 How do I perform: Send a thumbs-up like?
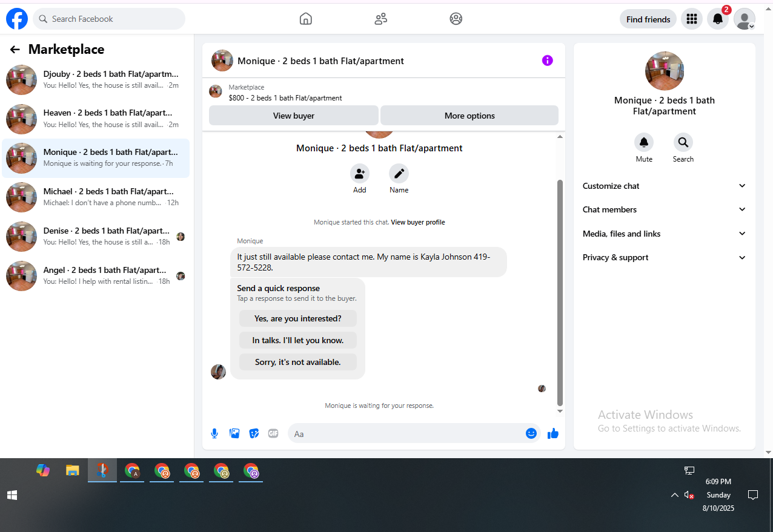pos(552,433)
